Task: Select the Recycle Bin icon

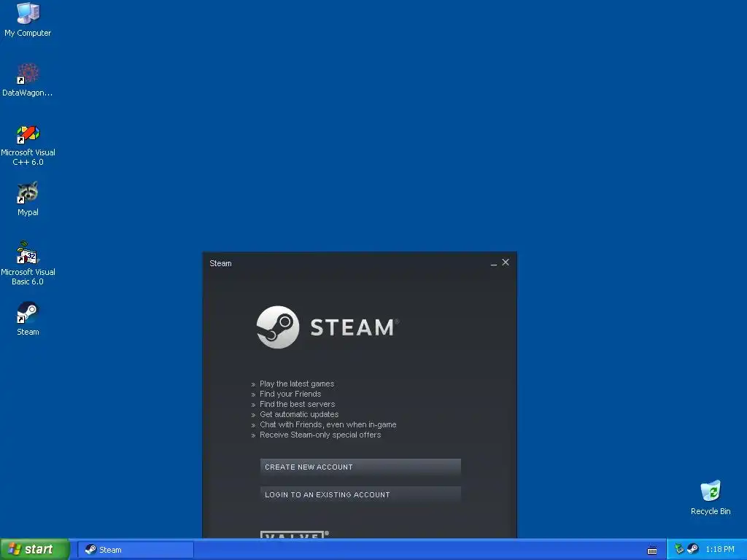Action: point(711,497)
